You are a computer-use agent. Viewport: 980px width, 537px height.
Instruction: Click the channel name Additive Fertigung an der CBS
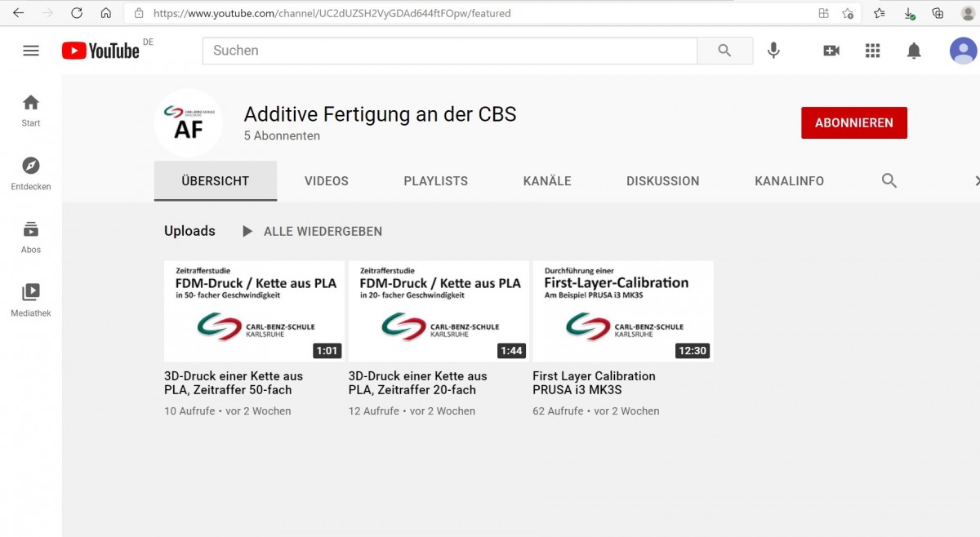tap(381, 114)
